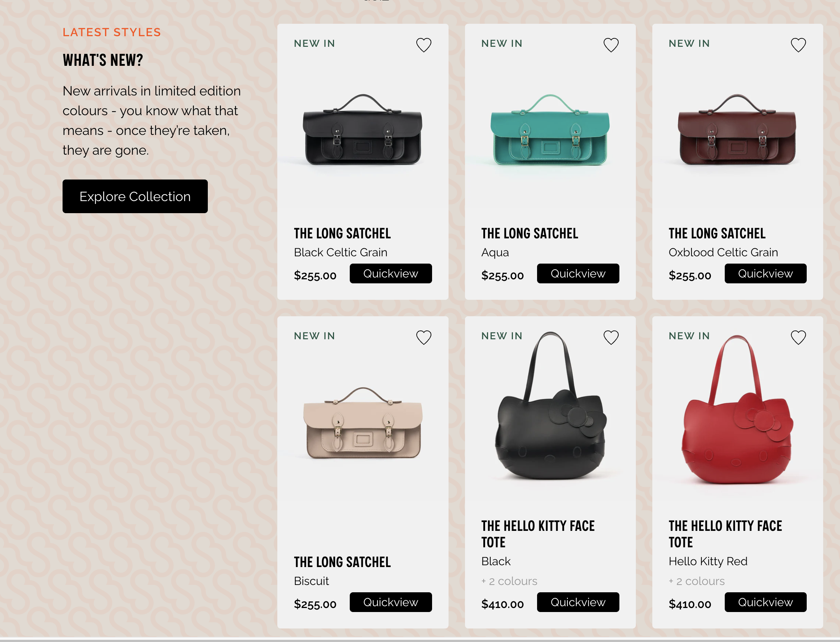Open Quickview for Oxblood Celtic Grain satchel
The image size is (840, 642).
coord(765,273)
